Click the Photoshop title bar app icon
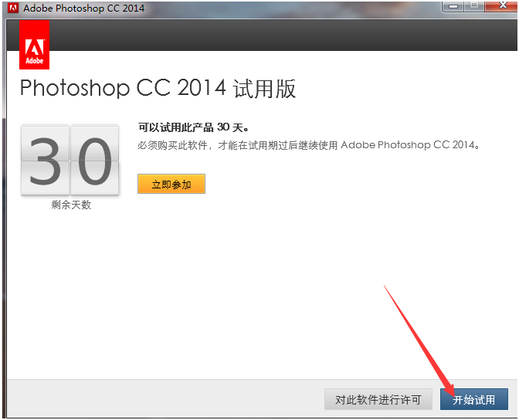This screenshot has height=420, width=519. point(13,8)
